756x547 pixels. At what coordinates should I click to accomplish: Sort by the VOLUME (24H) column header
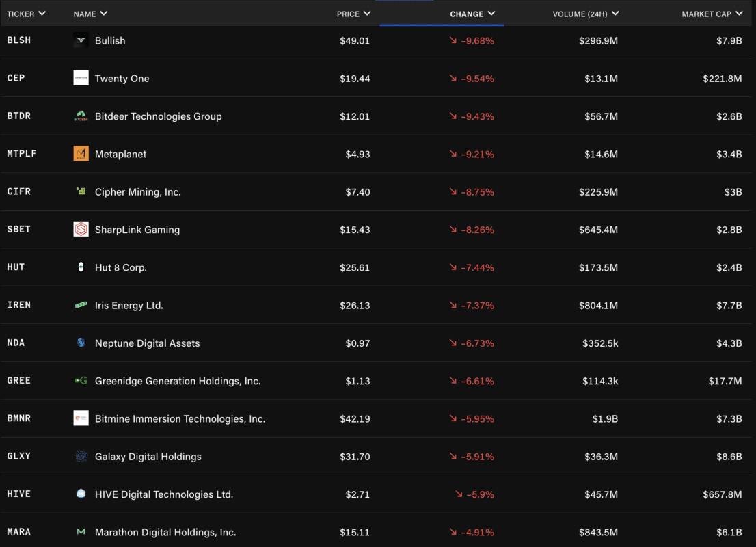click(x=585, y=14)
